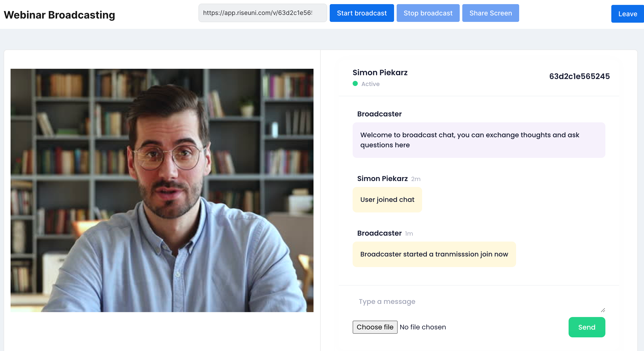The width and height of the screenshot is (644, 351).
Task: Click the Choose file button
Action: [x=375, y=327]
